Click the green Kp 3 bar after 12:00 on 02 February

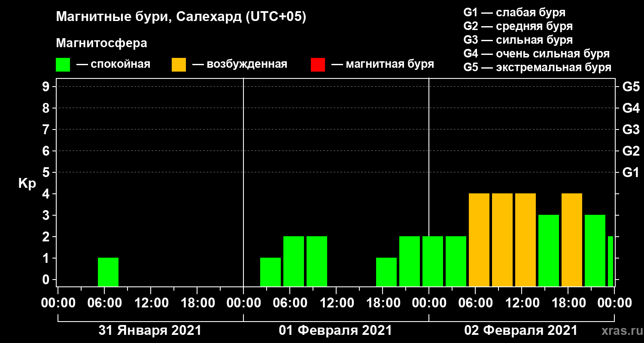[x=549, y=250]
